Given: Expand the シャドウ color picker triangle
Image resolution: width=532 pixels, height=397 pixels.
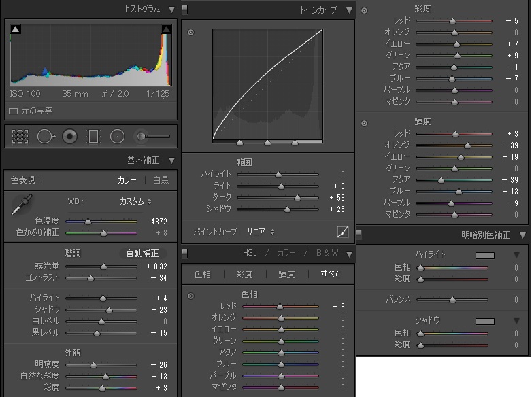Looking at the screenshot, I should coord(516,321).
